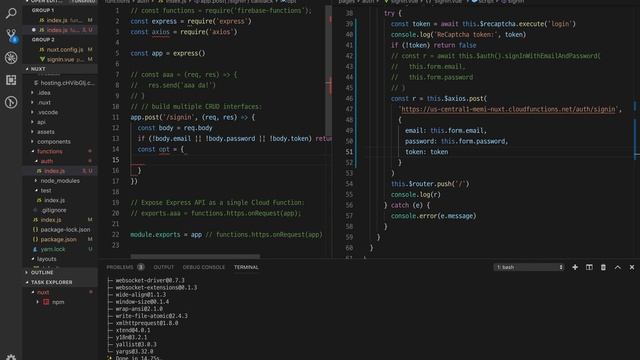Image resolution: width=640 pixels, height=360 pixels.
Task: Click 'console.error(e.message)' line
Action: 433,216
